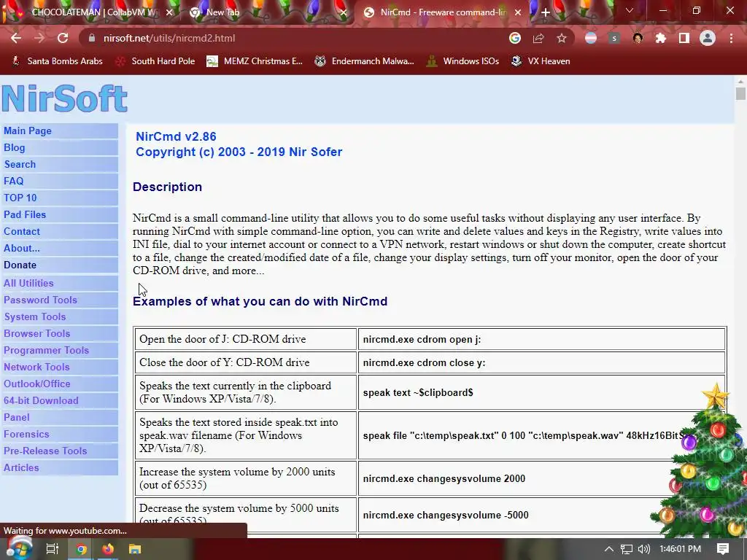The width and height of the screenshot is (747, 560).
Task: Close the NirCmd tab
Action: (x=518, y=12)
